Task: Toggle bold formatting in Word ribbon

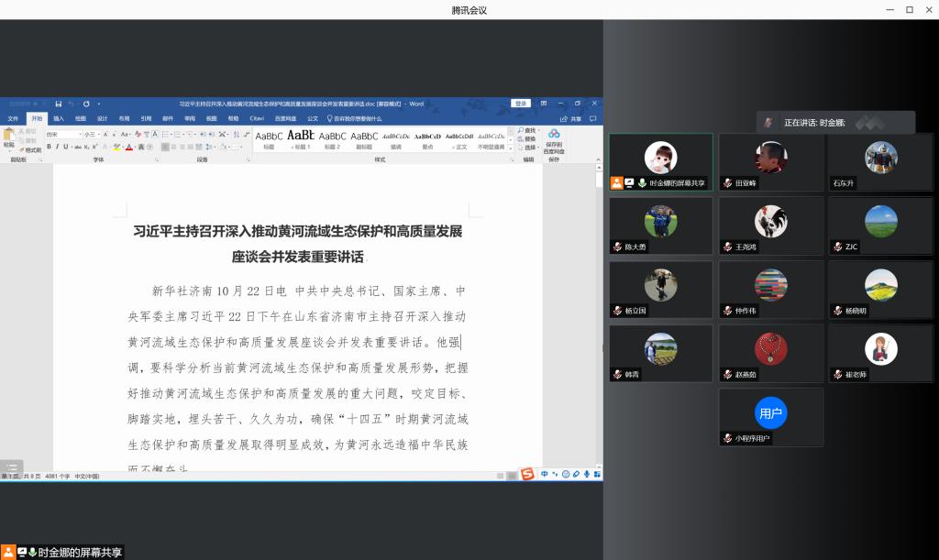Action: tap(50, 147)
